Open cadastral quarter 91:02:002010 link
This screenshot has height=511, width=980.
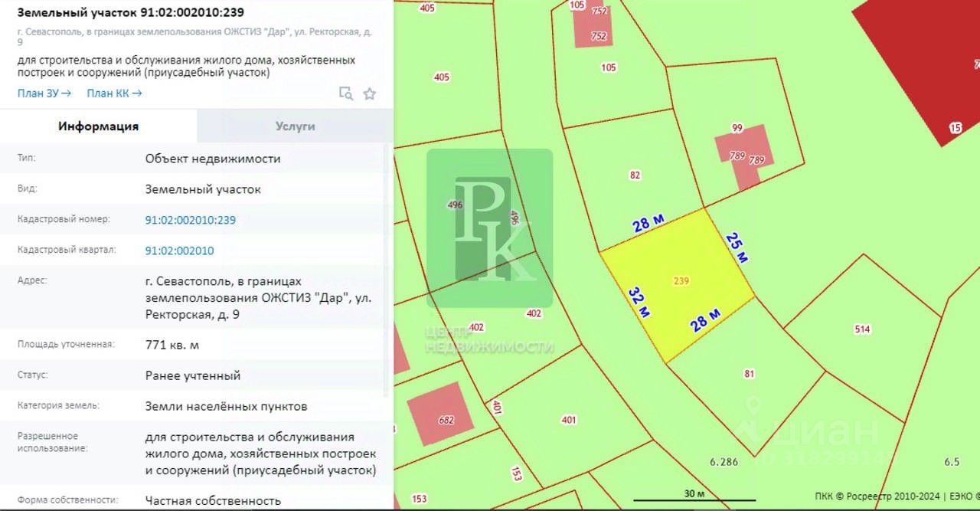coord(180,251)
